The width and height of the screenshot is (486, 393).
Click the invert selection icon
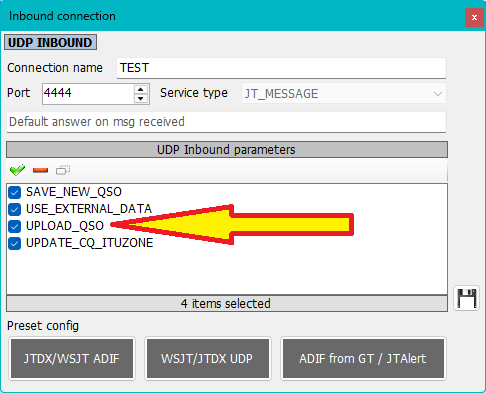(x=63, y=170)
